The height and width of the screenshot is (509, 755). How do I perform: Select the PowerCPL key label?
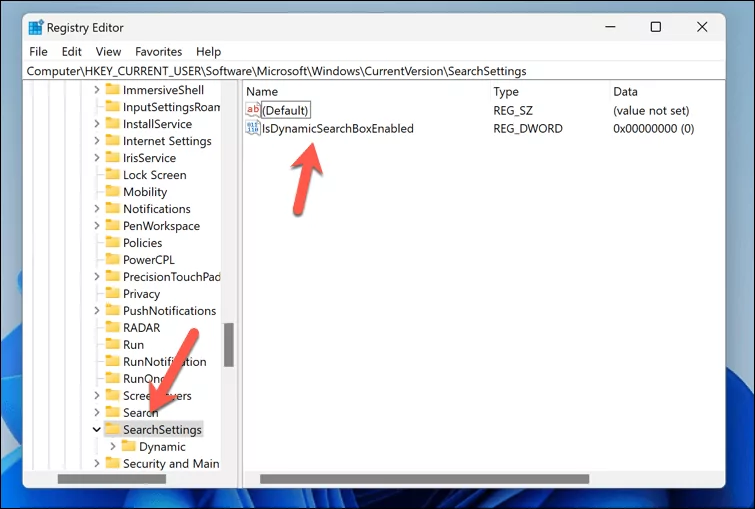(x=149, y=260)
